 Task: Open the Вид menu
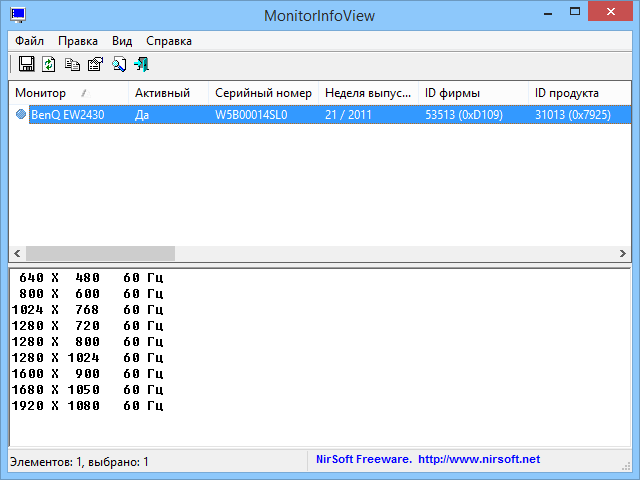tap(122, 41)
